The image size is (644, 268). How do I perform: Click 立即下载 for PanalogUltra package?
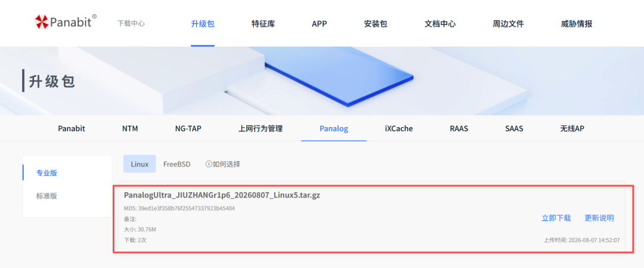click(556, 218)
